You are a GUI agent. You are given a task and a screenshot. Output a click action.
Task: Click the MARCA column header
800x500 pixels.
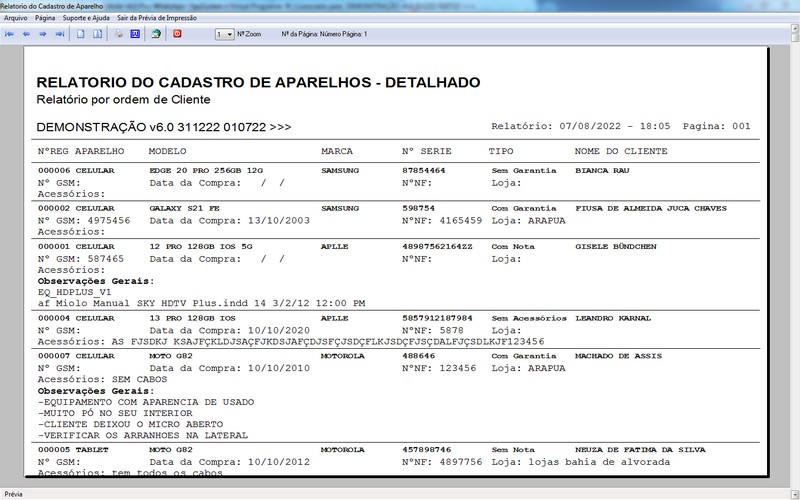(337, 151)
